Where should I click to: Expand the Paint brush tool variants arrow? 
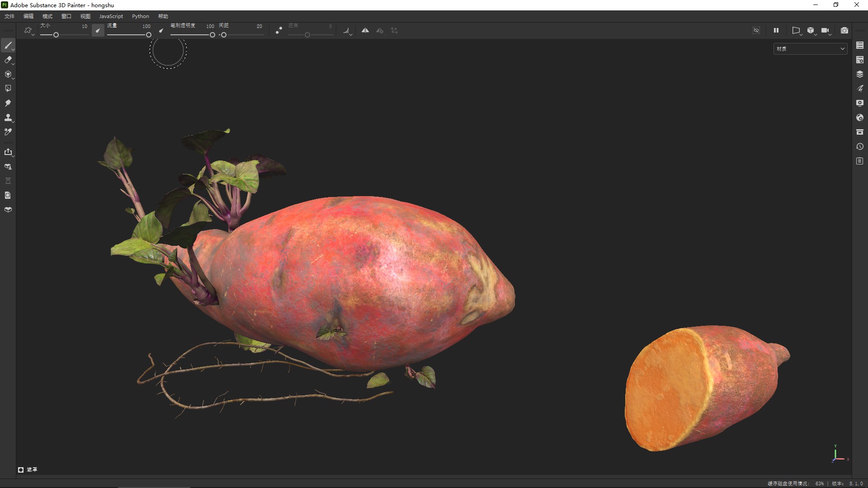(x=14, y=49)
